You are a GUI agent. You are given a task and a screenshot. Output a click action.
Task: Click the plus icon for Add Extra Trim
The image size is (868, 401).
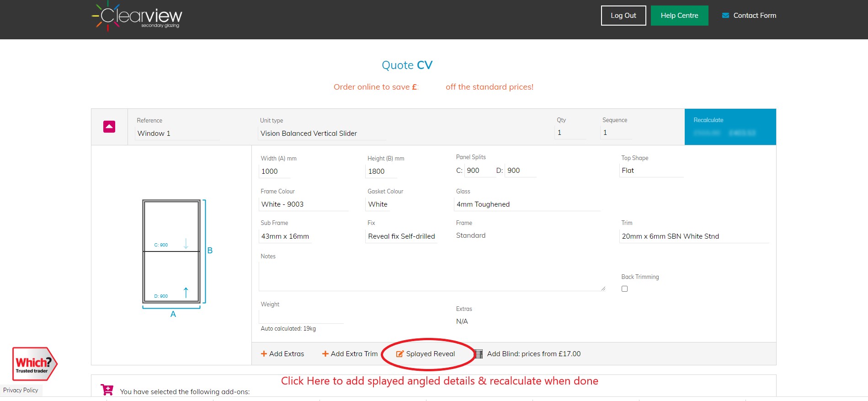pos(325,353)
